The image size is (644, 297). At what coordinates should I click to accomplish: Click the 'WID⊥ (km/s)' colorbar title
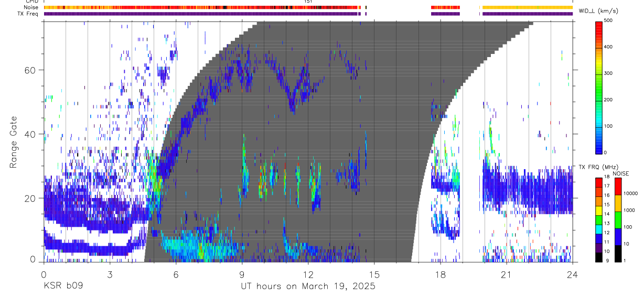tap(598, 11)
